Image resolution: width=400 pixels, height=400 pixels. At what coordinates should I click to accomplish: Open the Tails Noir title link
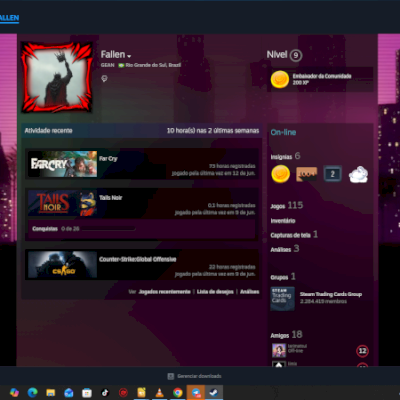click(111, 198)
